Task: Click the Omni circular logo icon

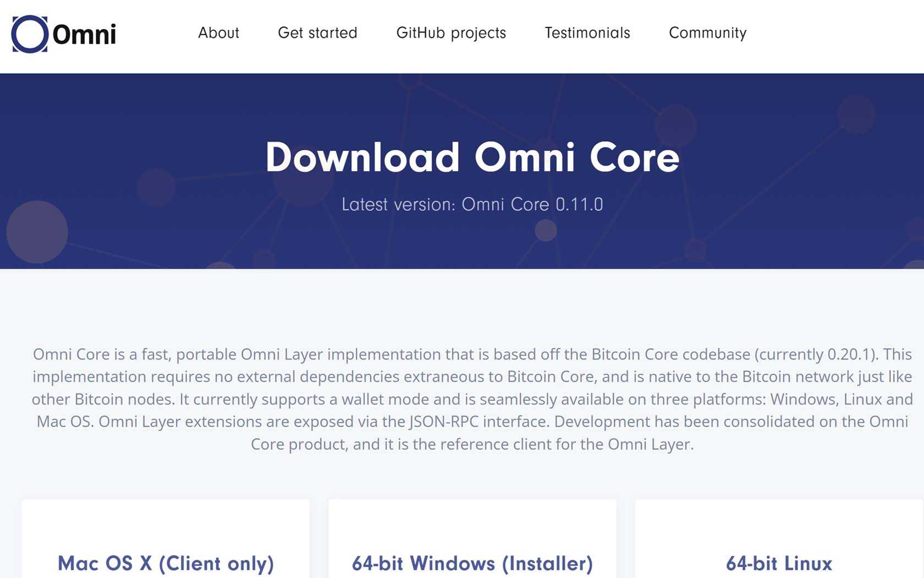Action: coord(30,34)
